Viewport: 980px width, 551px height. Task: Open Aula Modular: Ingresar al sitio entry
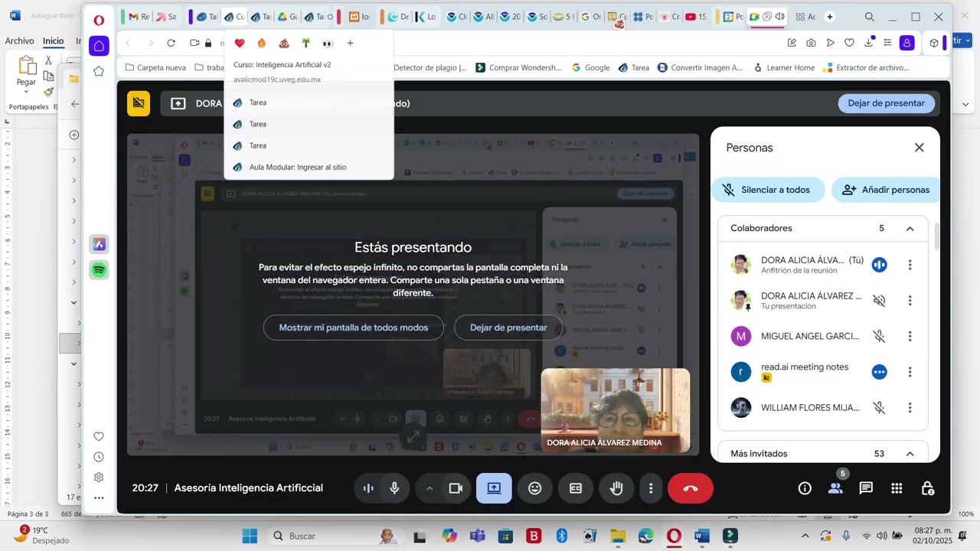point(309,167)
